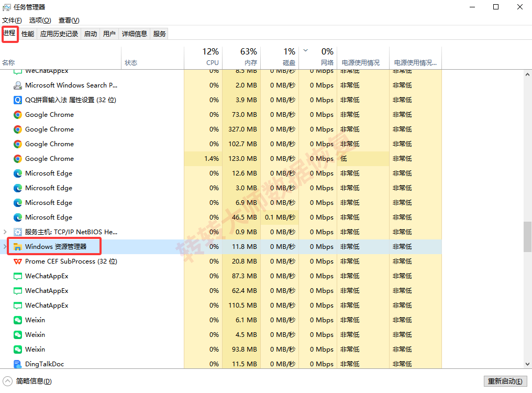The height and width of the screenshot is (393, 532).
Task: Expand the 服务主机 TCP/IP NetBIOS process group
Action: tap(5, 232)
